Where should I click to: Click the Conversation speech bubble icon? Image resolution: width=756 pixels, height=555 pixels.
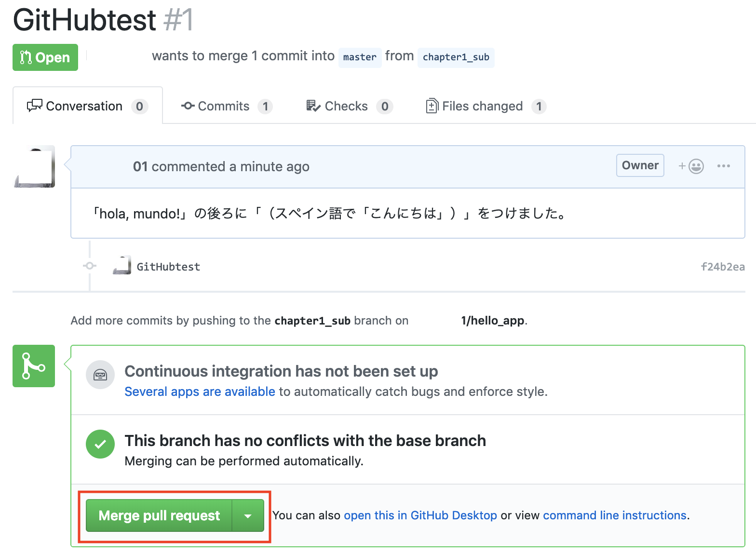click(35, 106)
